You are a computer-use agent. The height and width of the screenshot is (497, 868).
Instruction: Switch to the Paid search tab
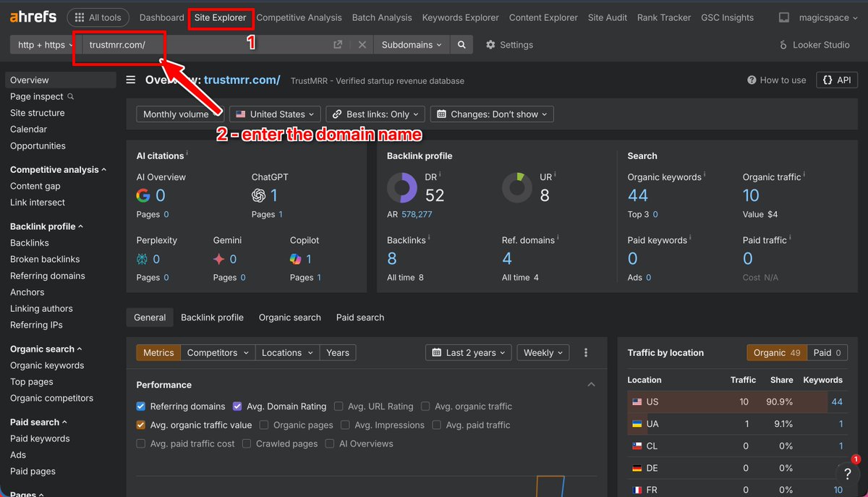[x=360, y=318]
